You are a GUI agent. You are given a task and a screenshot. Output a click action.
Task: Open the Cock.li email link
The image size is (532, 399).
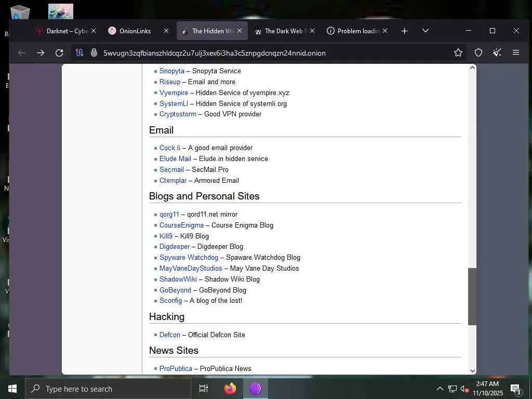(x=170, y=148)
